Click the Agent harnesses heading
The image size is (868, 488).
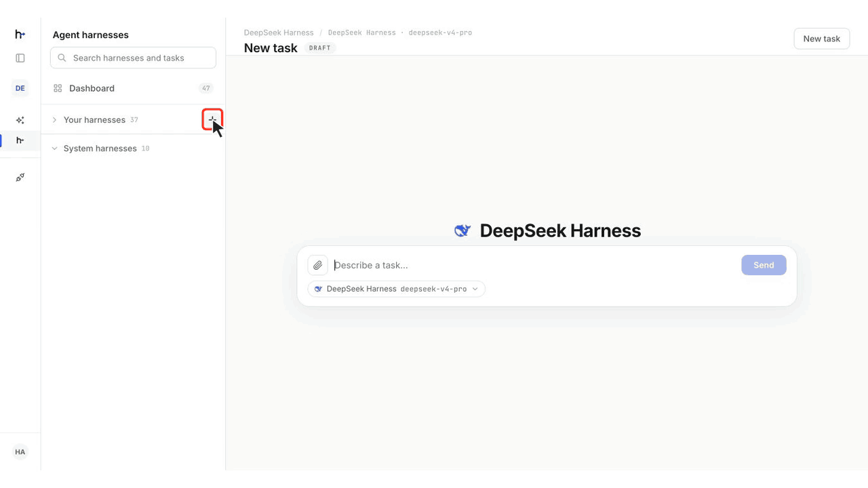(91, 35)
